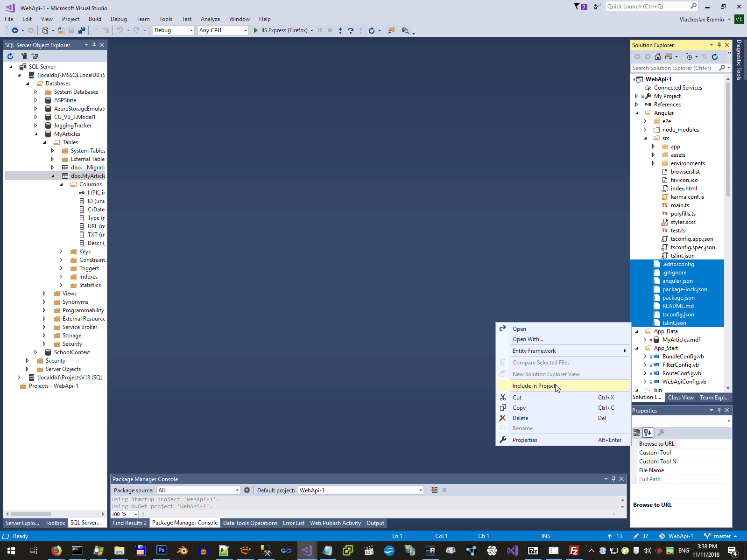Open the Entity Framework submenu
Screen dimensions: 747x560
click(x=563, y=351)
